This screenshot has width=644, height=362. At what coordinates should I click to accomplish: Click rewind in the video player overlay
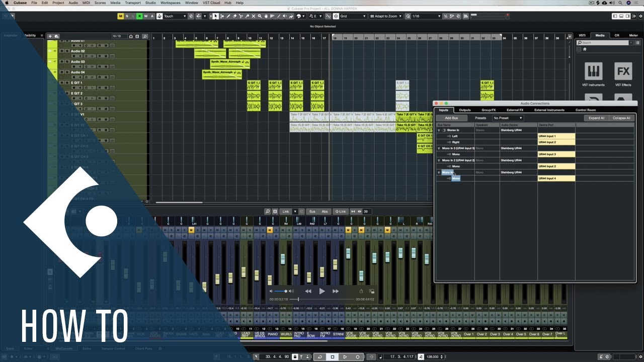click(308, 291)
